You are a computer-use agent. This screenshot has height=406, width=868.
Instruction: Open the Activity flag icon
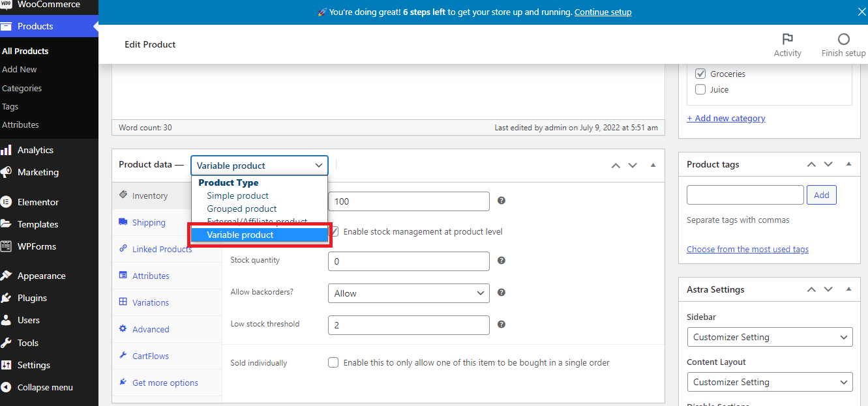tap(787, 40)
